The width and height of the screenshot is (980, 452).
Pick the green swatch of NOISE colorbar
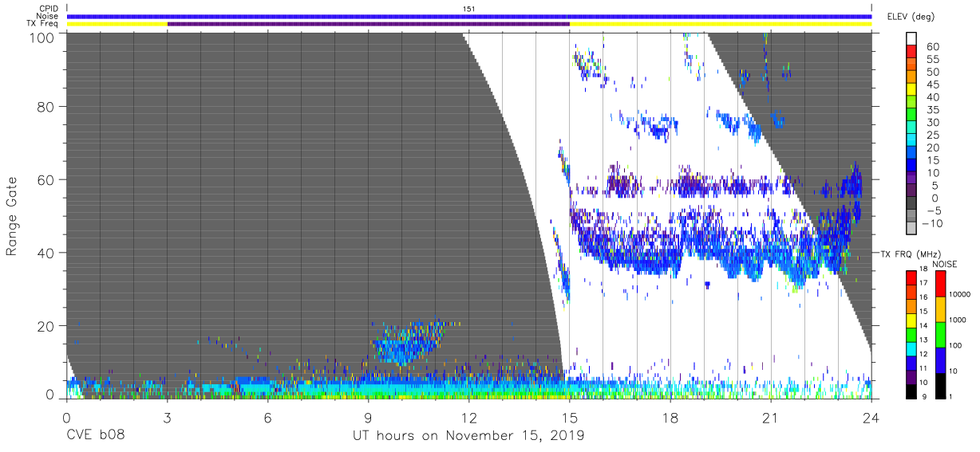[941, 335]
